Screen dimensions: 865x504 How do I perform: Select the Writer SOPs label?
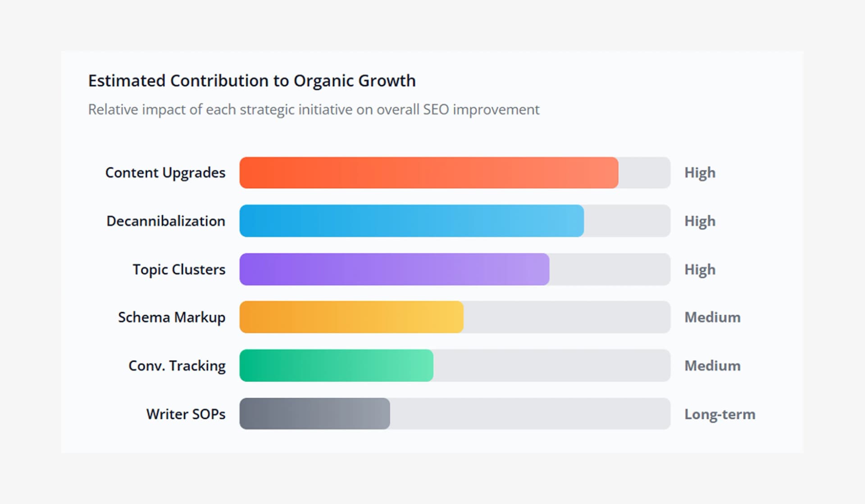[186, 414]
